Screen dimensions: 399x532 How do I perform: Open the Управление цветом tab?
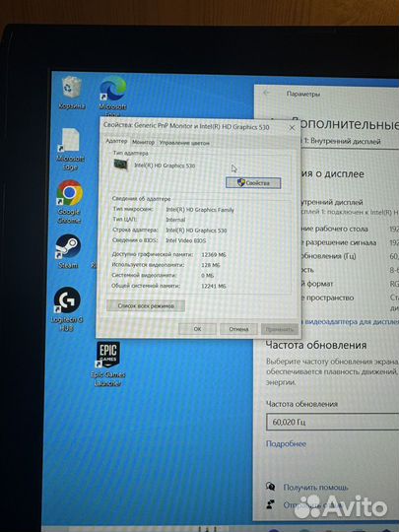184,143
